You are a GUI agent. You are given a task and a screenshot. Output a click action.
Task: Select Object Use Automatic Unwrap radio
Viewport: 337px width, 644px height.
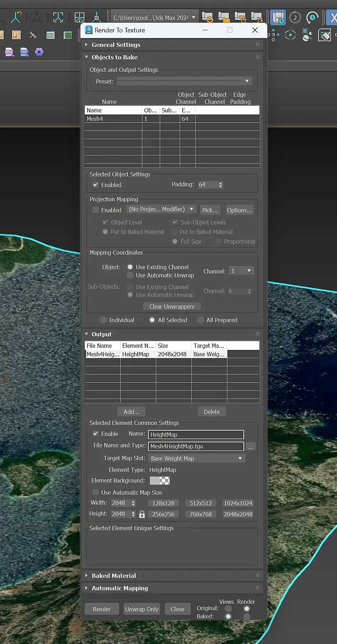130,275
